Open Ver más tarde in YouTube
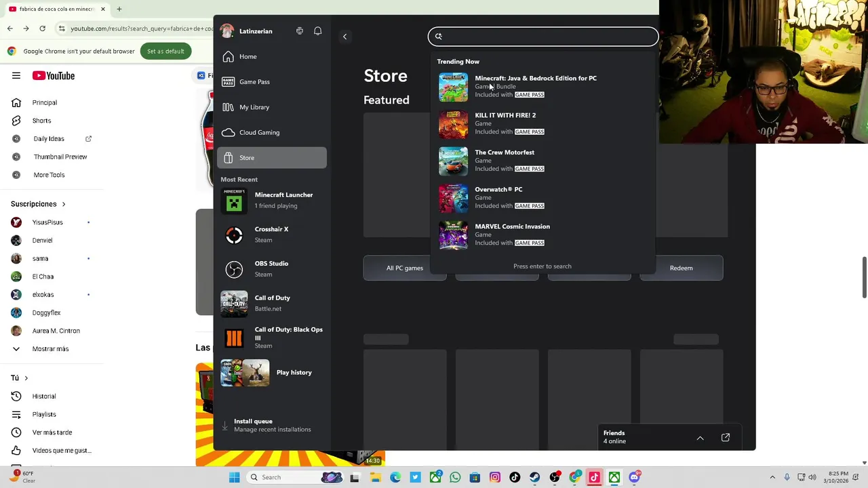868x488 pixels. [x=51, y=432]
